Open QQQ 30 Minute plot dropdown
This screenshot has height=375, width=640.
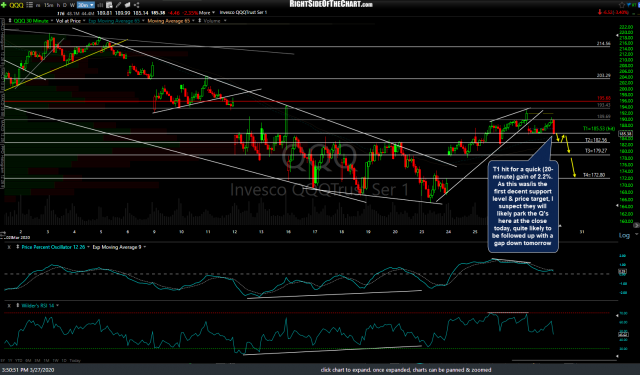(x=51, y=21)
